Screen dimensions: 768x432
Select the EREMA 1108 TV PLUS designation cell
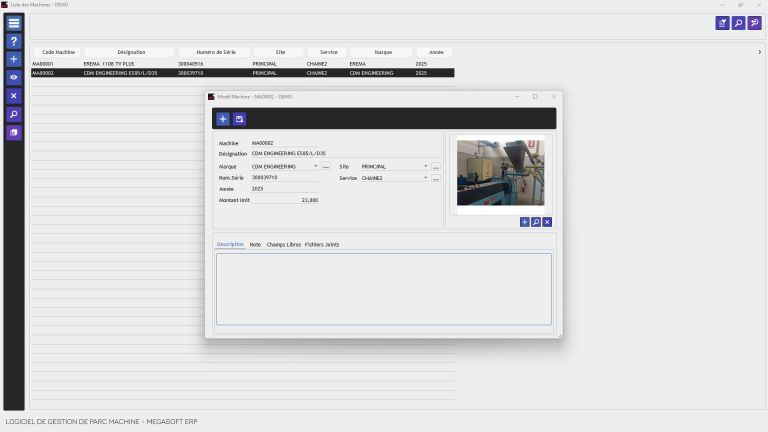tap(108, 64)
